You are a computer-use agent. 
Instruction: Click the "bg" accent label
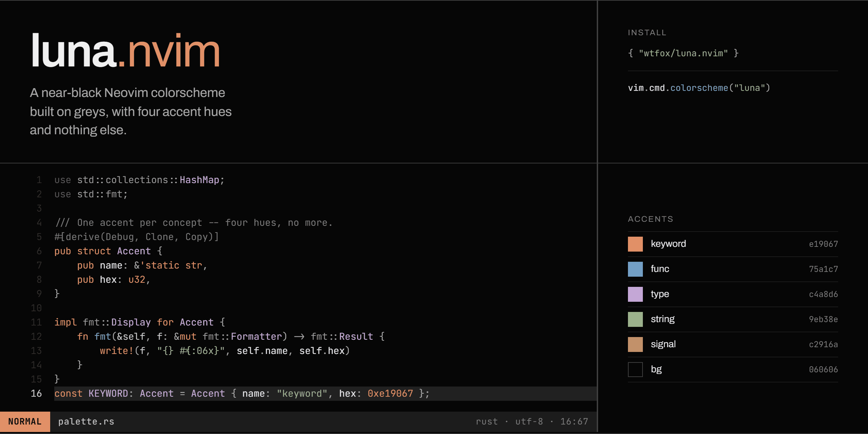(656, 370)
